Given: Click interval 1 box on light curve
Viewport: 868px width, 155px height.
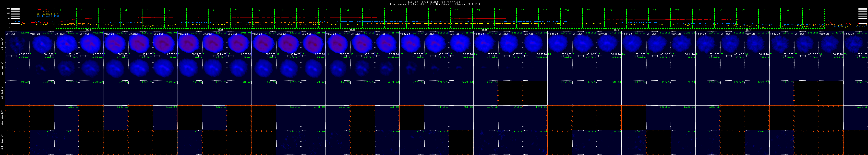Looking at the screenshot, I should tap(66, 18).
